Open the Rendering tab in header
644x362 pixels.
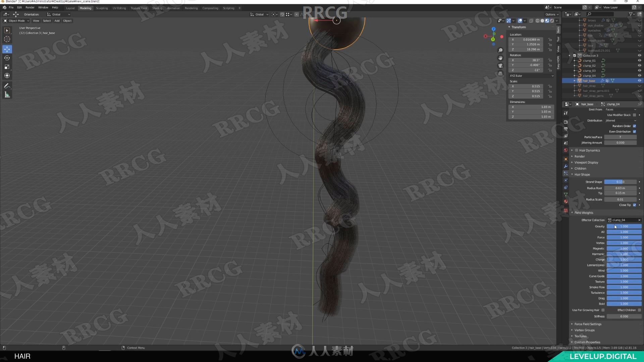[x=190, y=7]
